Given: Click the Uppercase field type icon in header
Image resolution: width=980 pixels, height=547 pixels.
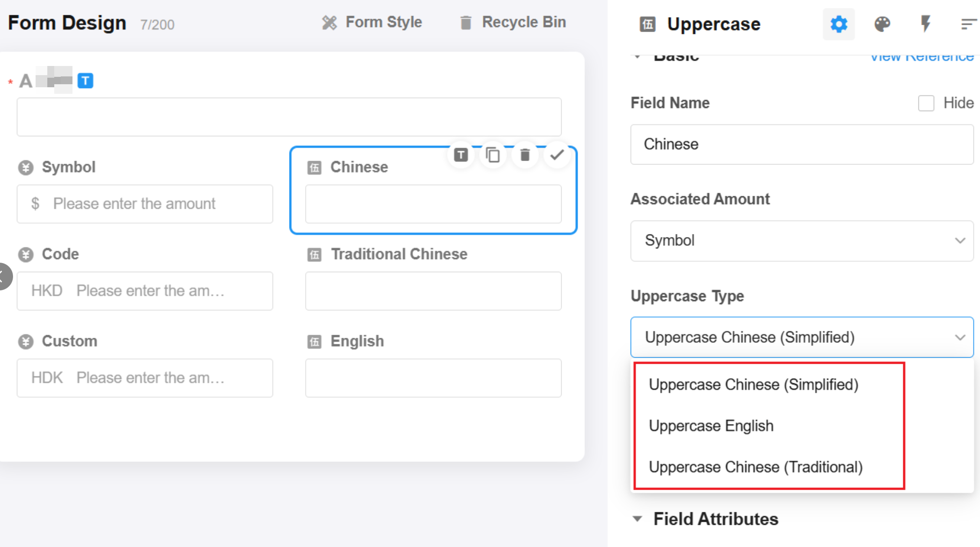Looking at the screenshot, I should tap(648, 24).
